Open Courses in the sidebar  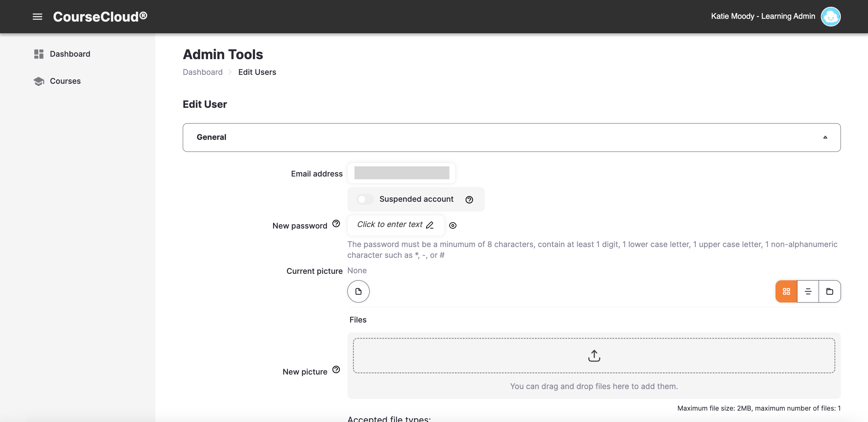(65, 81)
